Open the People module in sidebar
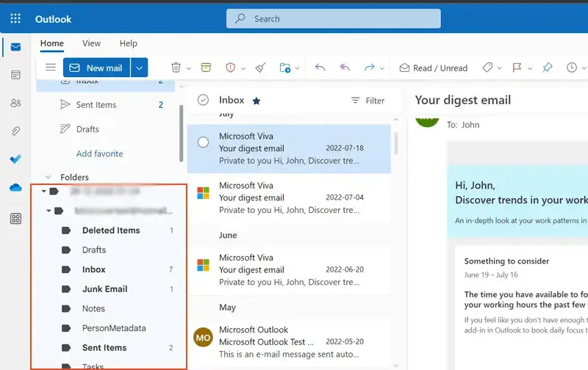 coord(15,103)
